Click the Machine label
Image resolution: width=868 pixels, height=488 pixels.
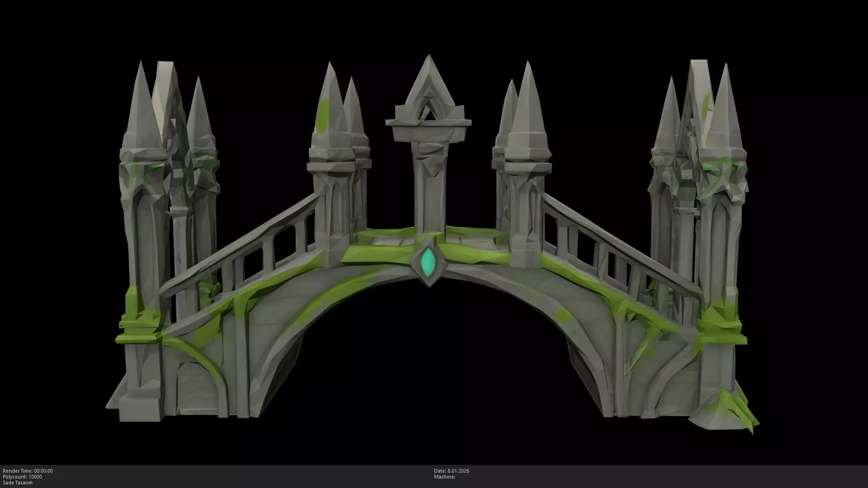444,477
